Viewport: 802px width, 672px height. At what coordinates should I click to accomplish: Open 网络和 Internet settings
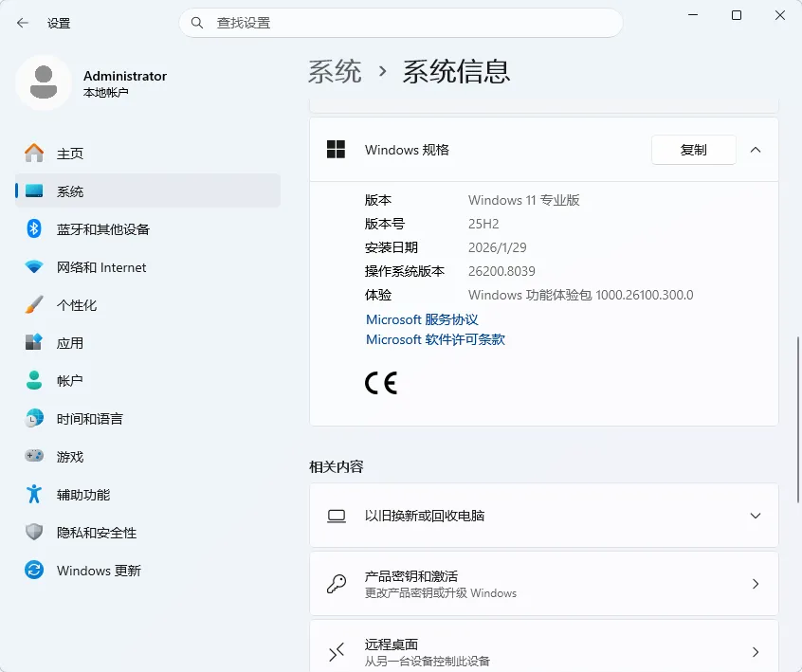point(147,267)
